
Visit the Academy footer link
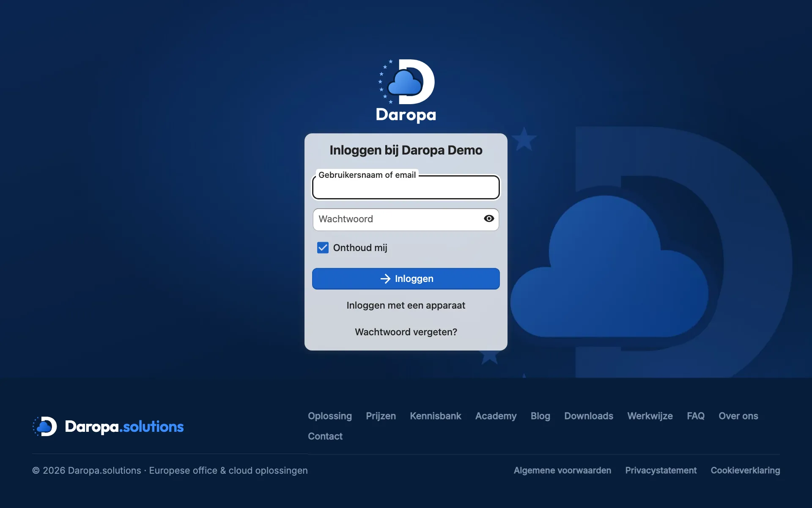(x=496, y=416)
